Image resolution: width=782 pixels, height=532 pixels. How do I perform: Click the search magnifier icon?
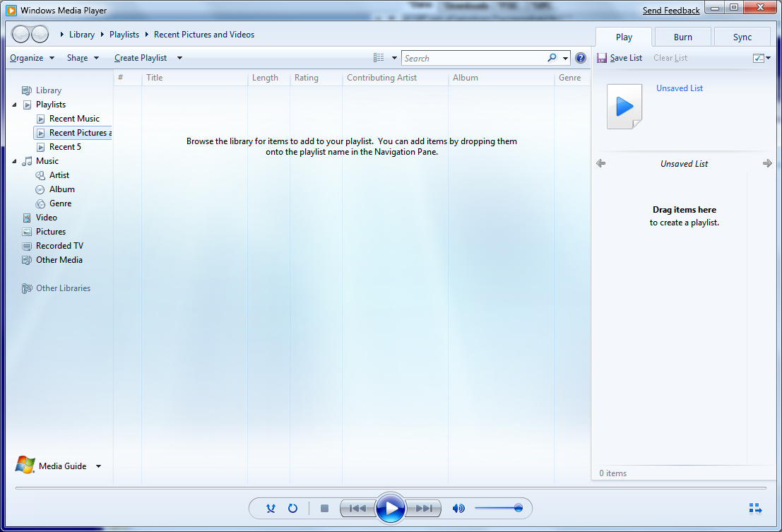[x=552, y=58]
